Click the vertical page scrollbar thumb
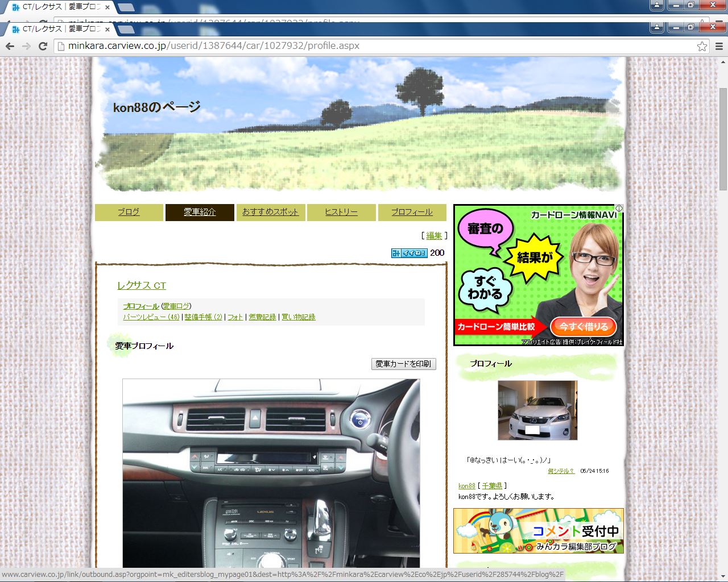The height and width of the screenshot is (582, 728). pos(723,139)
